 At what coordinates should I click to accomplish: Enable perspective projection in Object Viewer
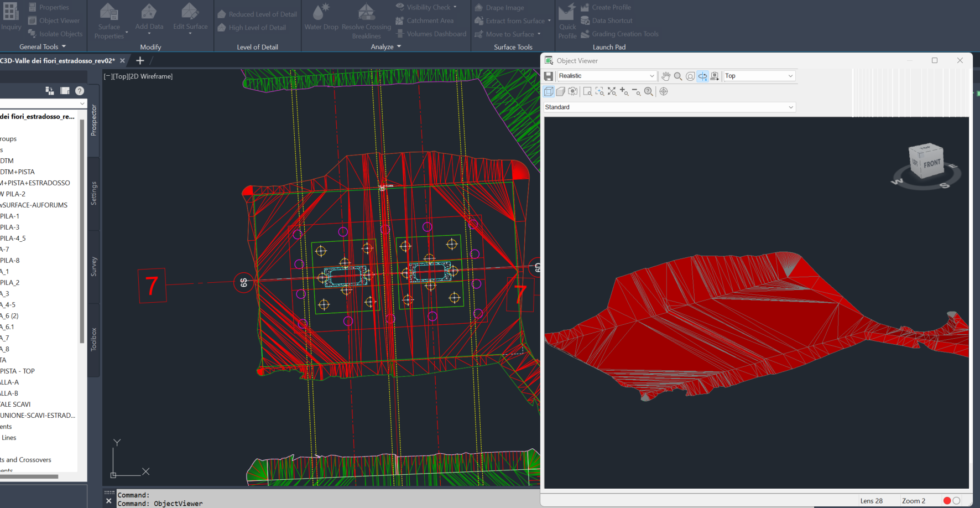pyautogui.click(x=560, y=91)
